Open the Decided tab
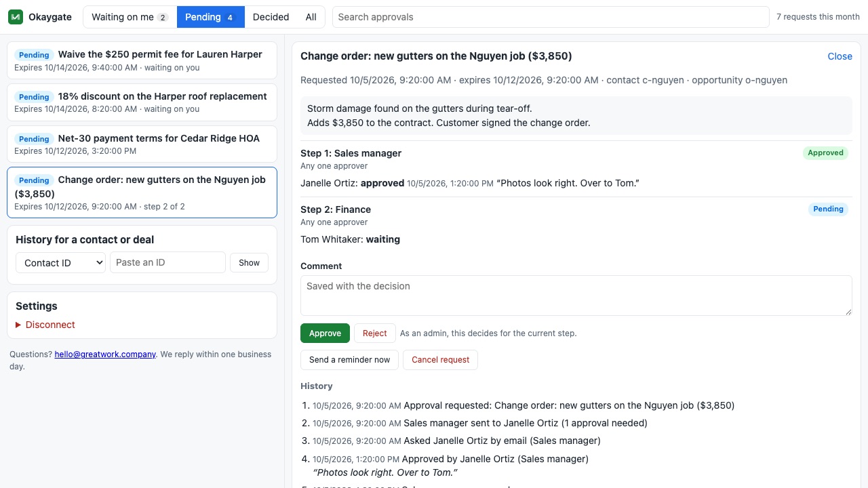 (271, 17)
